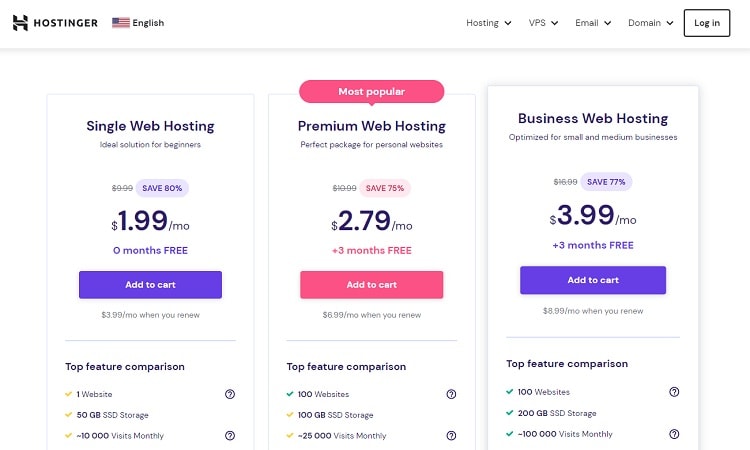This screenshot has height=450, width=750.
Task: Click the 200 GB SSD Storage feature
Action: [x=557, y=413]
